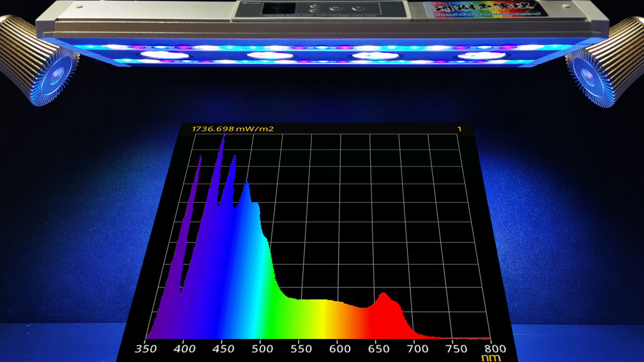The image size is (644, 362).
Task: Click the middle oval controller button
Action: click(x=336, y=9)
